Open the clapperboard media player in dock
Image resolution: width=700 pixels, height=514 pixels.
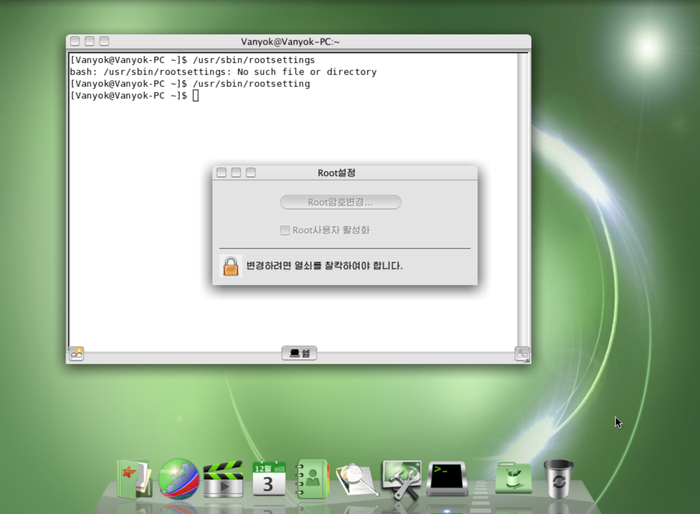point(223,480)
